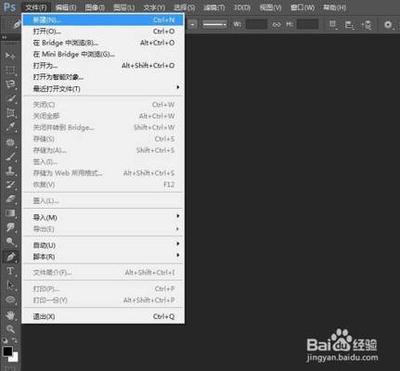Click the link width and height icon
Image resolution: width=400 pixels, height=371 pixels.
[276, 25]
